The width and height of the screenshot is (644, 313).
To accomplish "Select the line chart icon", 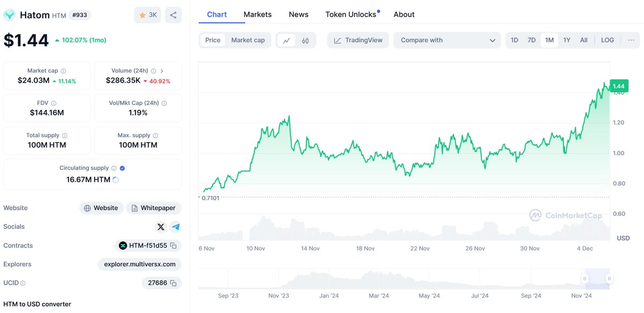I will 287,40.
